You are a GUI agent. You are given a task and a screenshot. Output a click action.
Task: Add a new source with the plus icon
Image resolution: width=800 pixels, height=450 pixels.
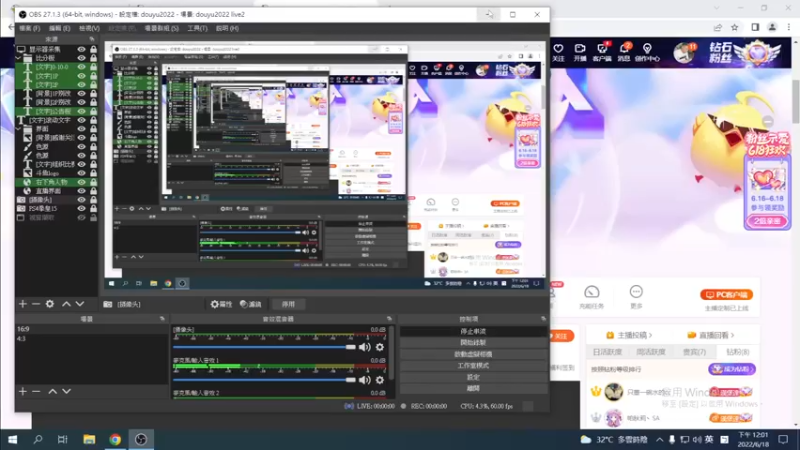tap(22, 304)
